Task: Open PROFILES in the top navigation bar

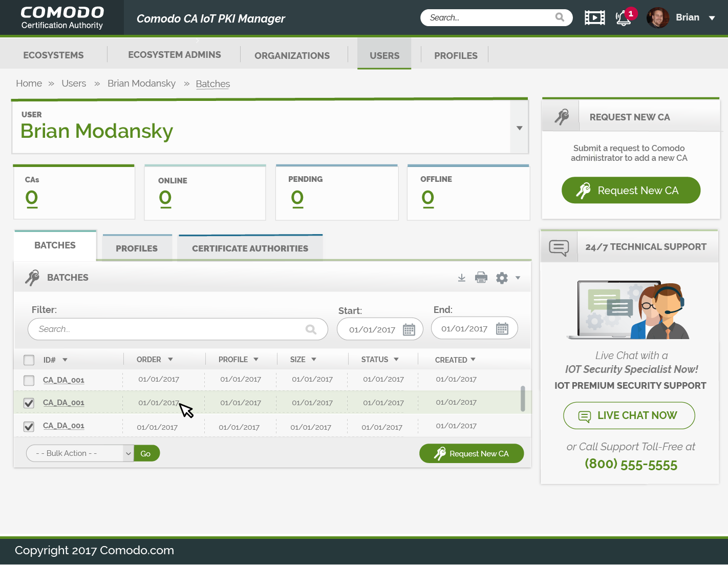Action: point(456,55)
